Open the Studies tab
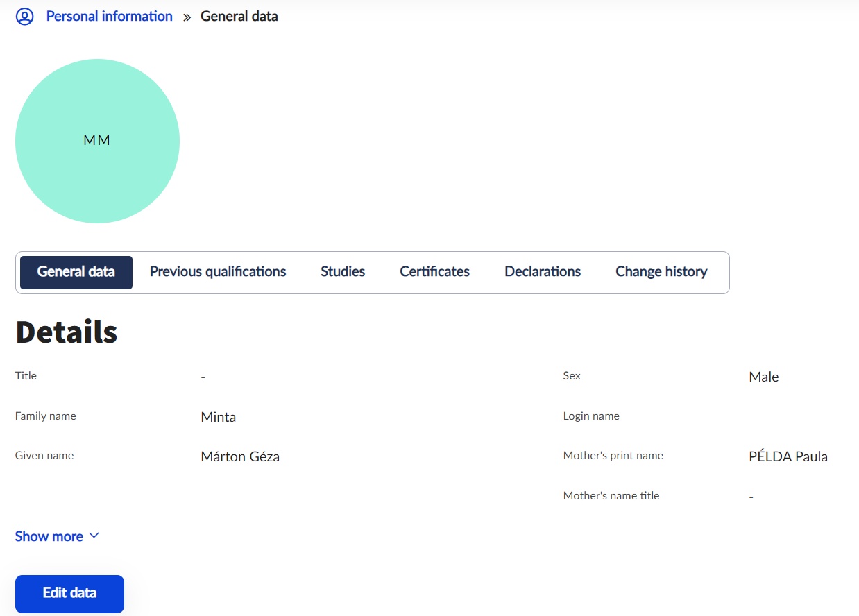Image resolution: width=859 pixels, height=616 pixels. pyautogui.click(x=343, y=272)
